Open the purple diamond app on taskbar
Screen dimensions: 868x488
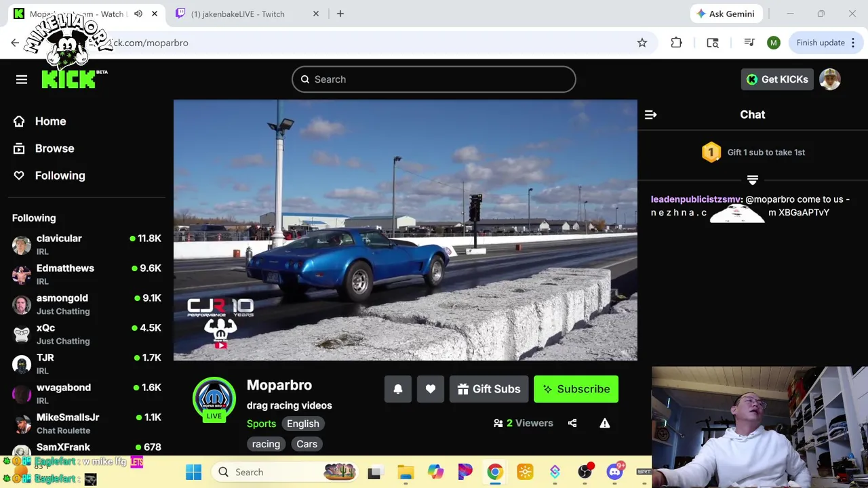pyautogui.click(x=555, y=472)
